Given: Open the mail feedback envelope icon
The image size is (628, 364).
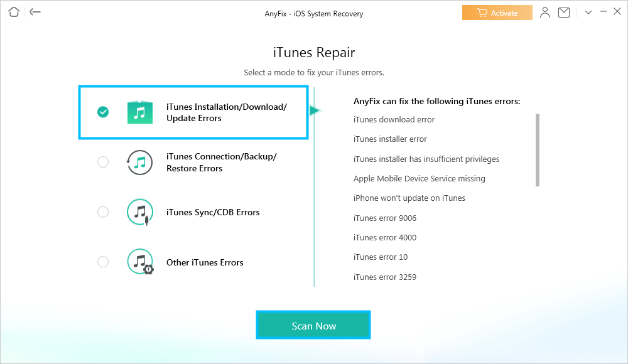Looking at the screenshot, I should coord(564,13).
